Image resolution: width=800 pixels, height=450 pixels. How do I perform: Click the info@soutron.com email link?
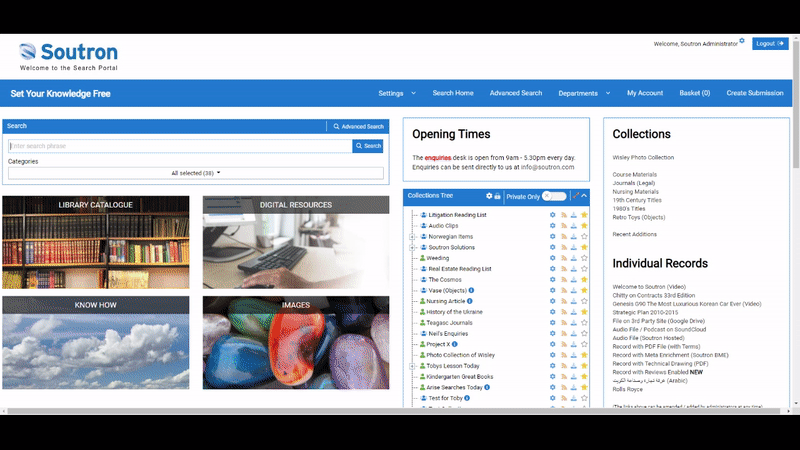[x=547, y=167]
